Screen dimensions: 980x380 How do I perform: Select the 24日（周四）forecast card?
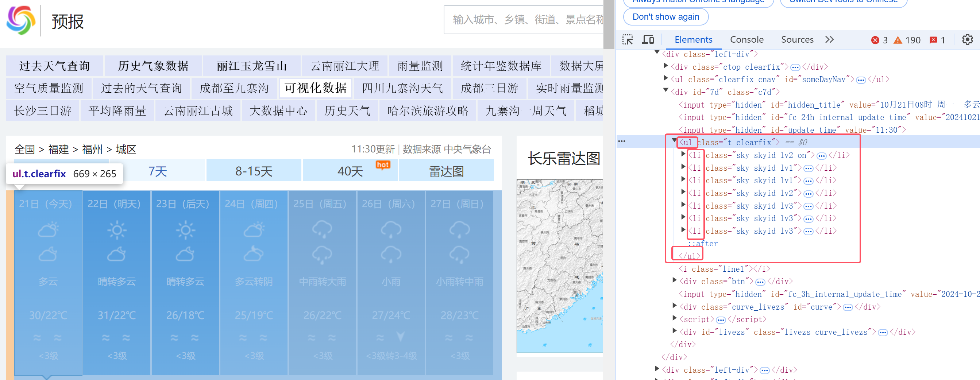click(254, 283)
